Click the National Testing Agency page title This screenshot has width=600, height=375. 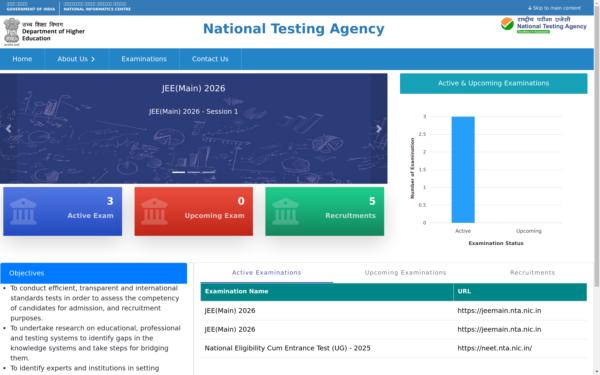tap(293, 29)
